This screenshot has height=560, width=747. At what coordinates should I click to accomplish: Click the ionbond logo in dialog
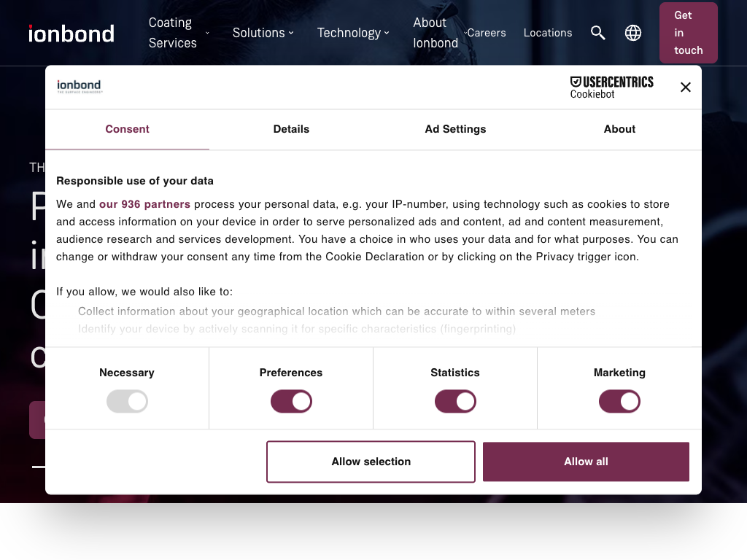tap(80, 86)
